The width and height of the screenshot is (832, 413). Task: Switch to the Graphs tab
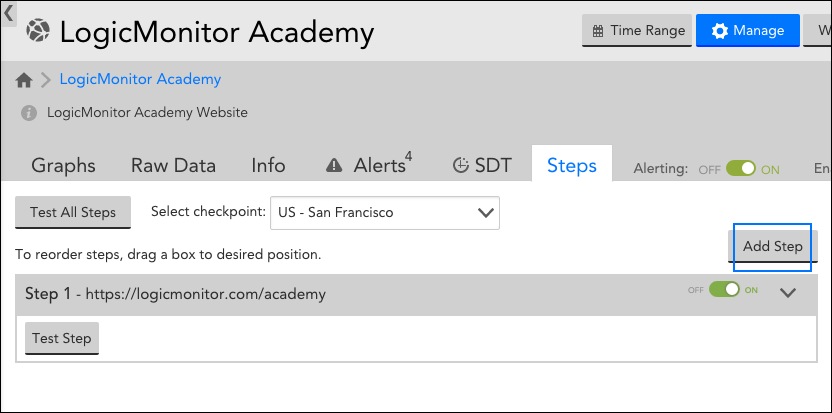[63, 166]
